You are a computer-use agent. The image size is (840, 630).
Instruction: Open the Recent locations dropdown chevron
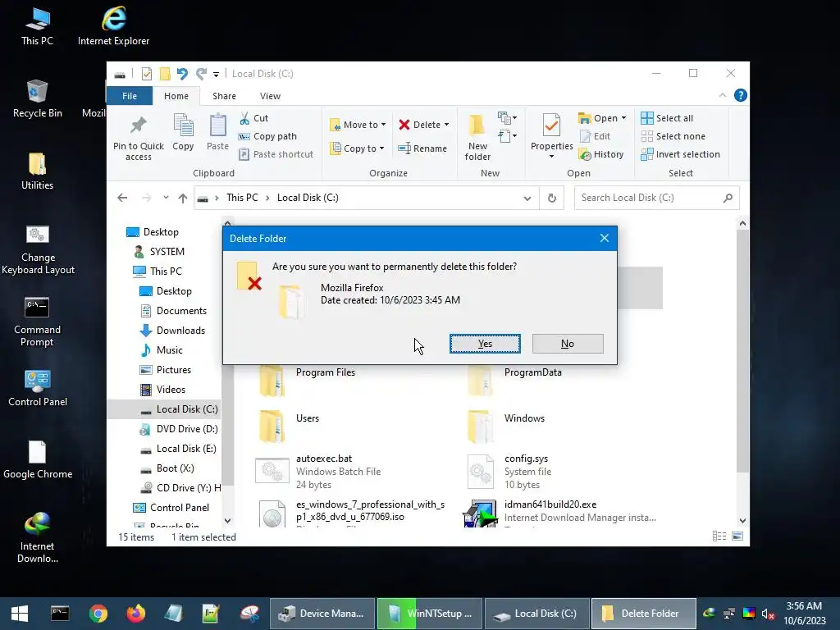pyautogui.click(x=166, y=198)
